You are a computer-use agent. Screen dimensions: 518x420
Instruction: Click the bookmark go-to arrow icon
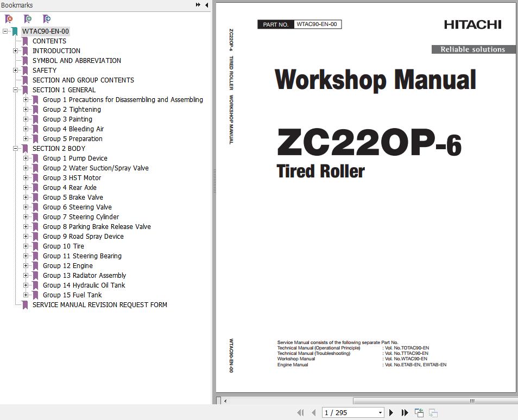click(x=47, y=19)
